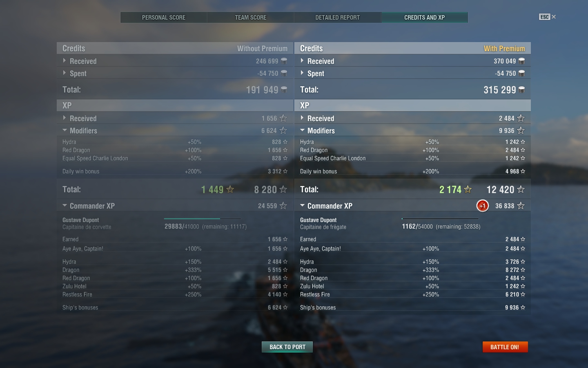Click the gold star beside 2 174
This screenshot has height=368, width=588.
pyautogui.click(x=468, y=189)
